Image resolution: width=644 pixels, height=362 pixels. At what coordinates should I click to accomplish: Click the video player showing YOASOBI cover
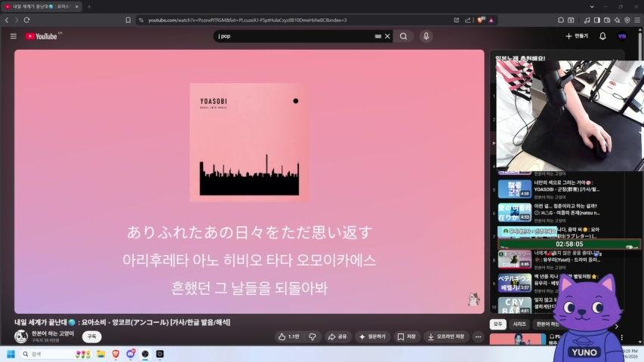pos(249,182)
